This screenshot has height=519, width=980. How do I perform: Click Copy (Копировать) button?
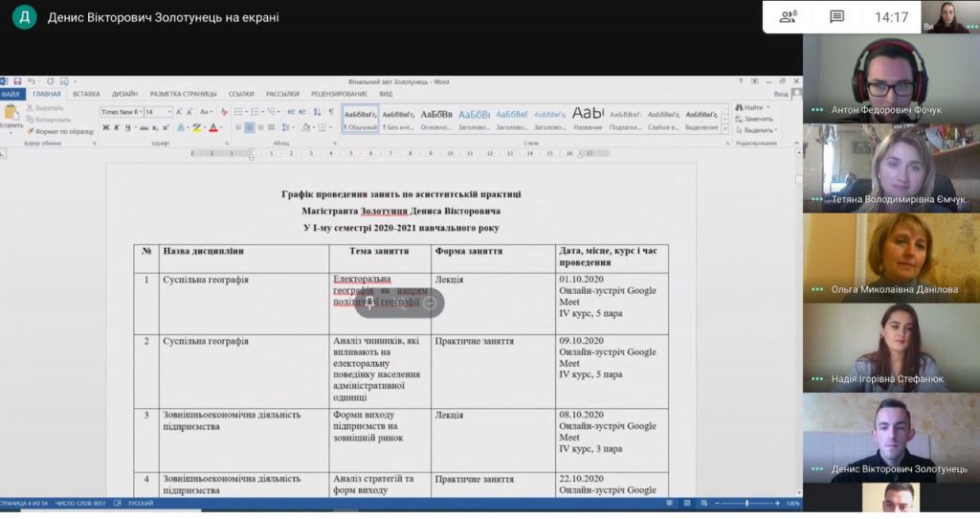49,120
